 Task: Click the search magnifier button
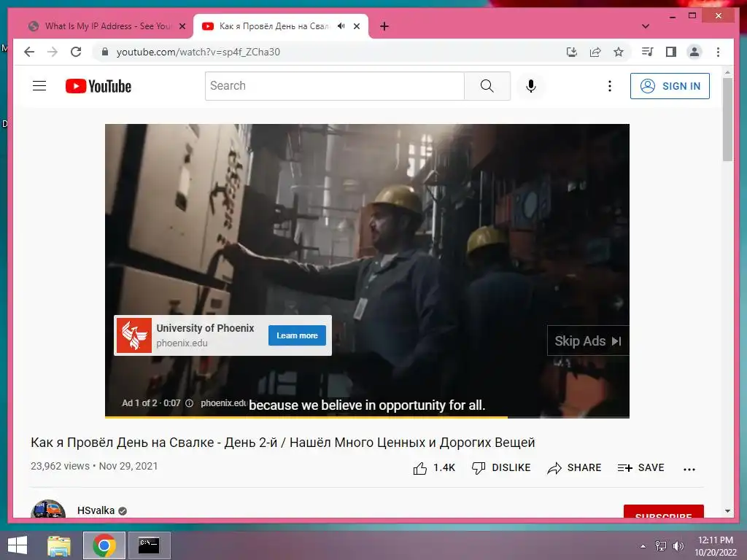tap(487, 86)
